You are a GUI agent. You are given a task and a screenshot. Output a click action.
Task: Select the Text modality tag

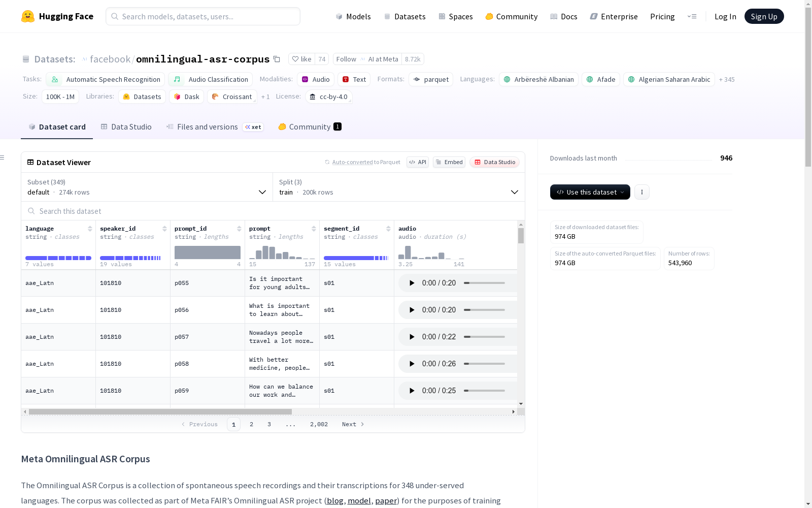[354, 79]
